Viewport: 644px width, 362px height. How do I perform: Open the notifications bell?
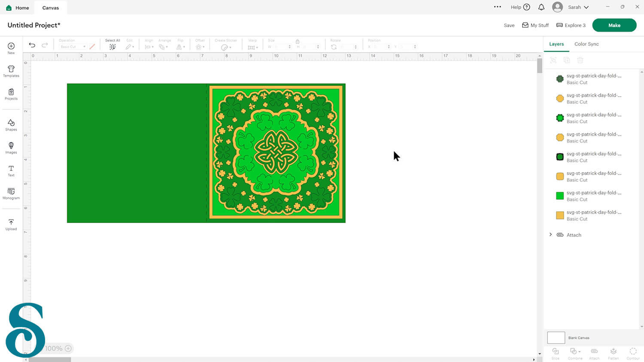pyautogui.click(x=541, y=7)
